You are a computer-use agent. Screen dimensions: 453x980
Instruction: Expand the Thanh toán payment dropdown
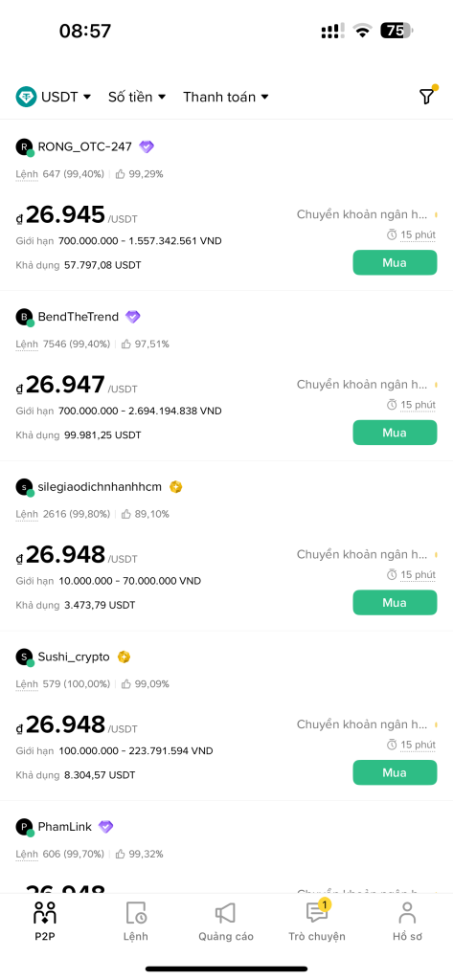226,97
